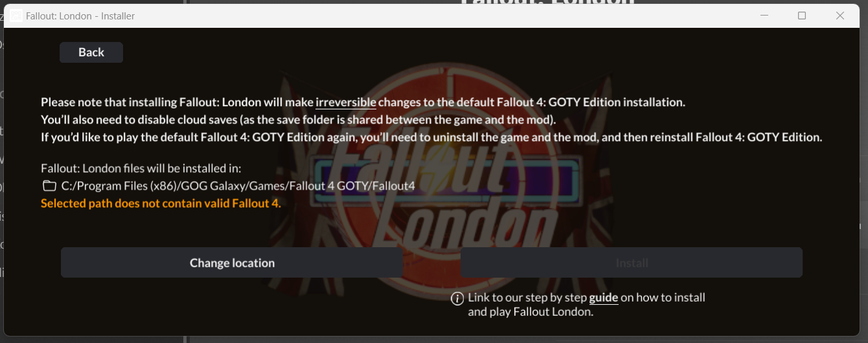Screen dimensions: 868x343
Task: Go back using the Back button
Action: click(x=91, y=52)
